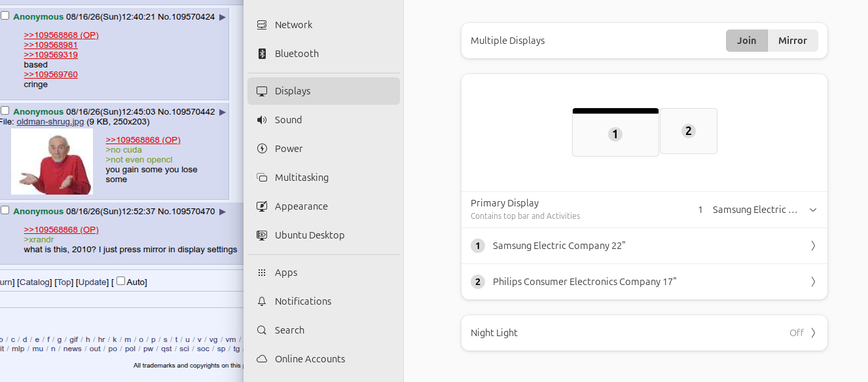Viewport: 868px width, 382px height.
Task: Click the Power icon in the sidebar
Action: point(262,149)
